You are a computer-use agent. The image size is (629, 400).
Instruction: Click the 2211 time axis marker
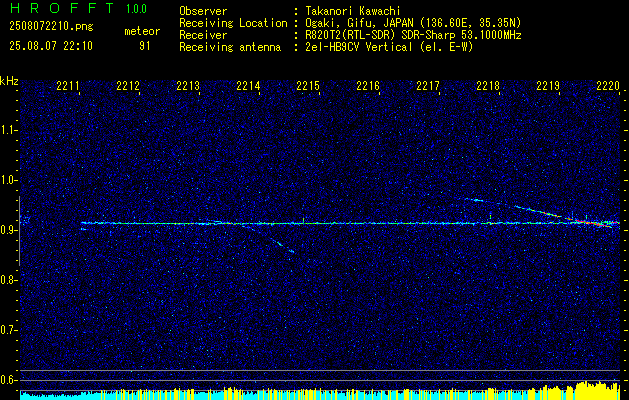click(x=68, y=85)
